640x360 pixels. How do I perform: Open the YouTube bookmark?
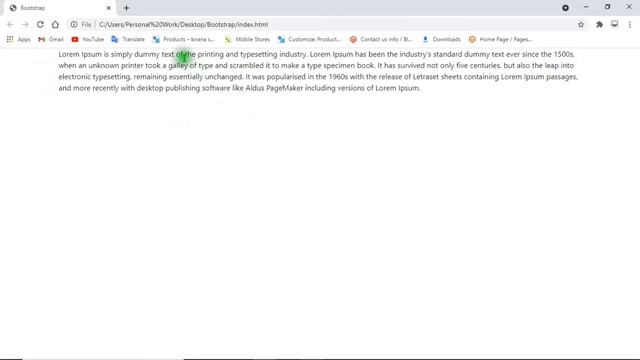coord(87,39)
